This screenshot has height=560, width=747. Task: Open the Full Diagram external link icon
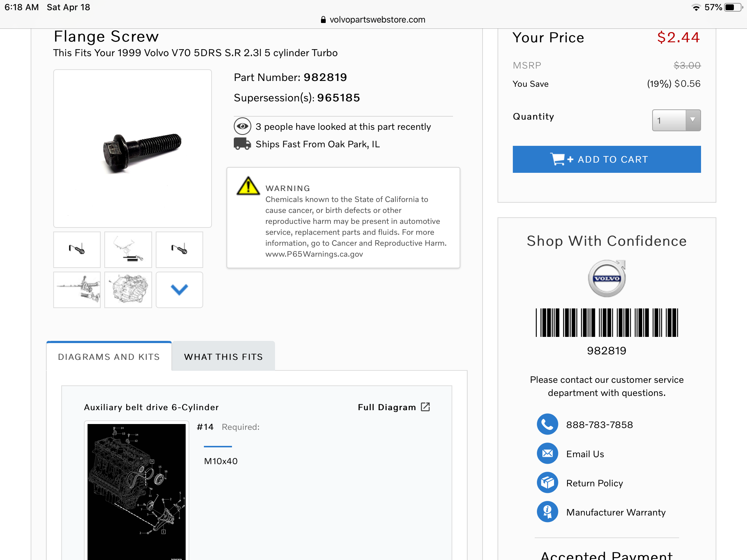425,407
